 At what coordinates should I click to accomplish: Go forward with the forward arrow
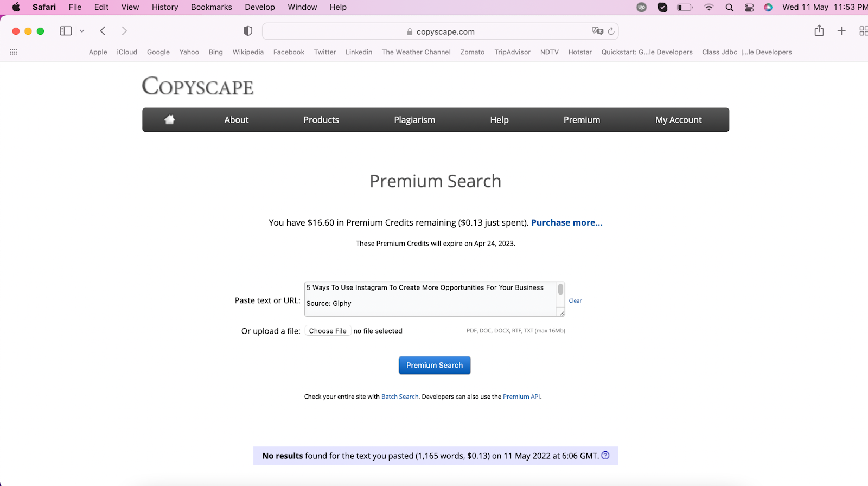[x=124, y=31]
